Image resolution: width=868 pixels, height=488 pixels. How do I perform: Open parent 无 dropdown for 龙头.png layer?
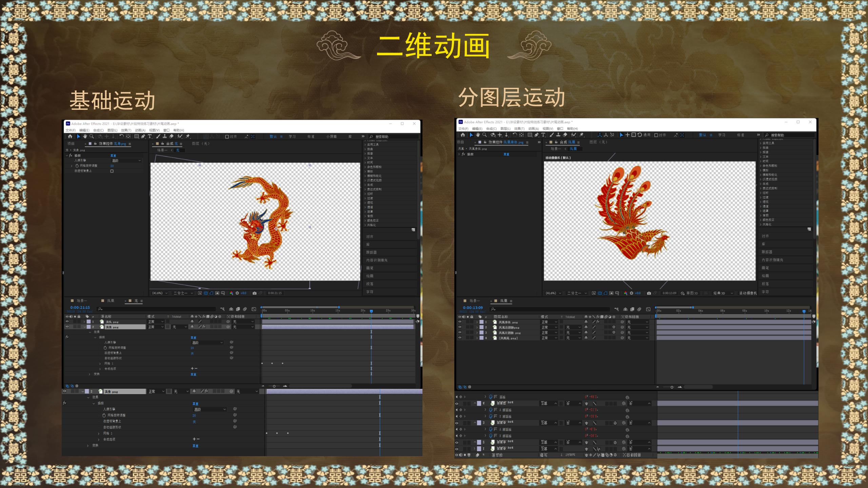(243, 322)
